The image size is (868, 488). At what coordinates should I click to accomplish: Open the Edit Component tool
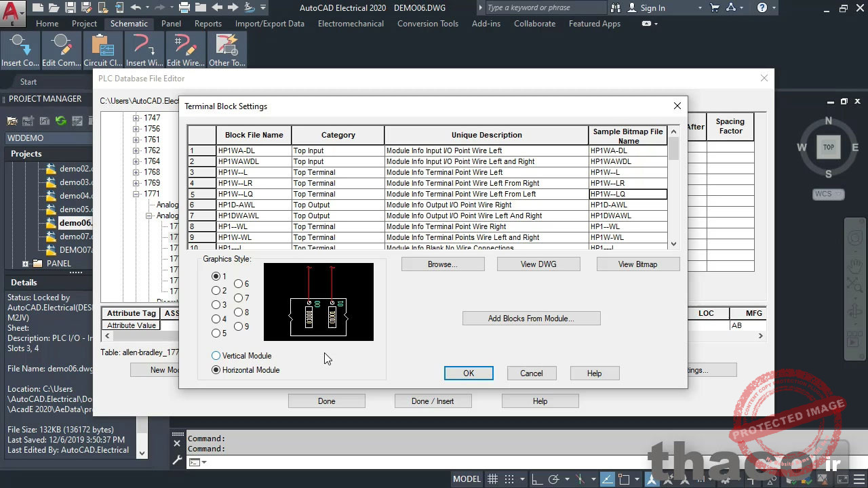(61, 47)
